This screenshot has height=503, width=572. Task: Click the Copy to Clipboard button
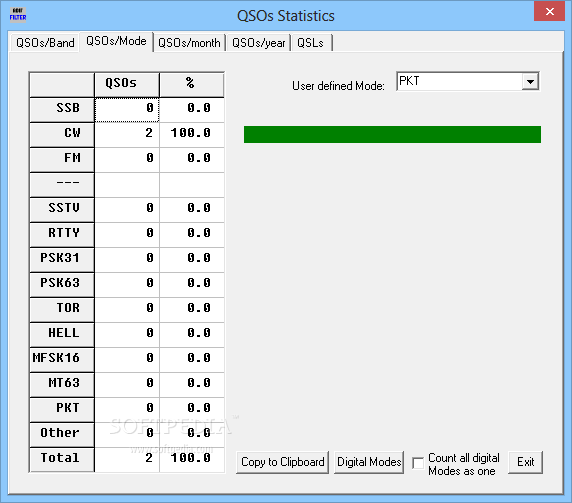coord(282,462)
